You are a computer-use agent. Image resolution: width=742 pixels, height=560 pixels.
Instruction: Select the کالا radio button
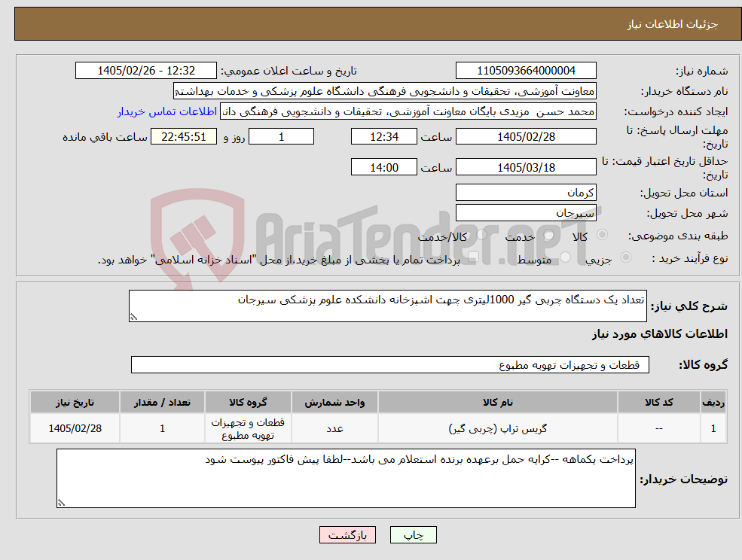tap(603, 235)
